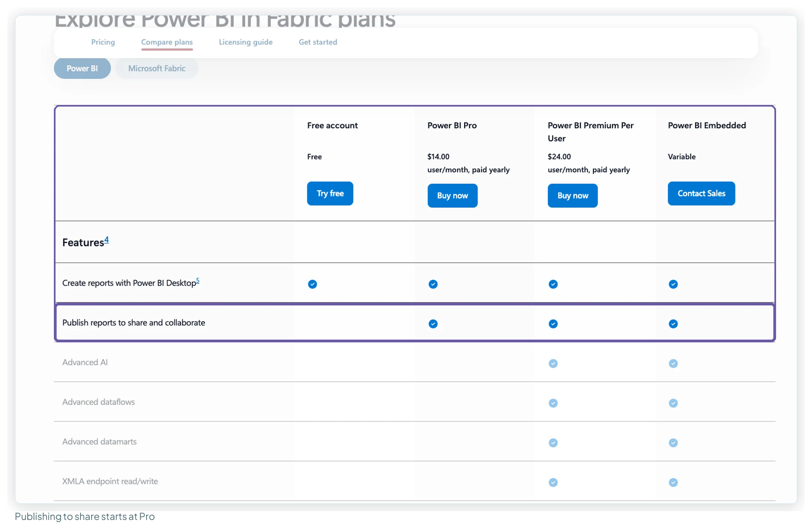Screen dimensions: 812x531
Task: Click Embedded checkmark for XMLA endpoint
Action: coord(673,482)
